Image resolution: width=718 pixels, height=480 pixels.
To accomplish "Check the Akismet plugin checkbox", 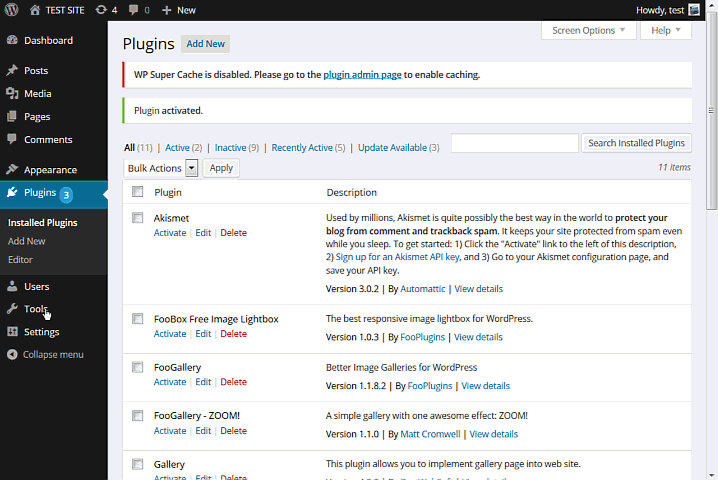I will pos(137,218).
